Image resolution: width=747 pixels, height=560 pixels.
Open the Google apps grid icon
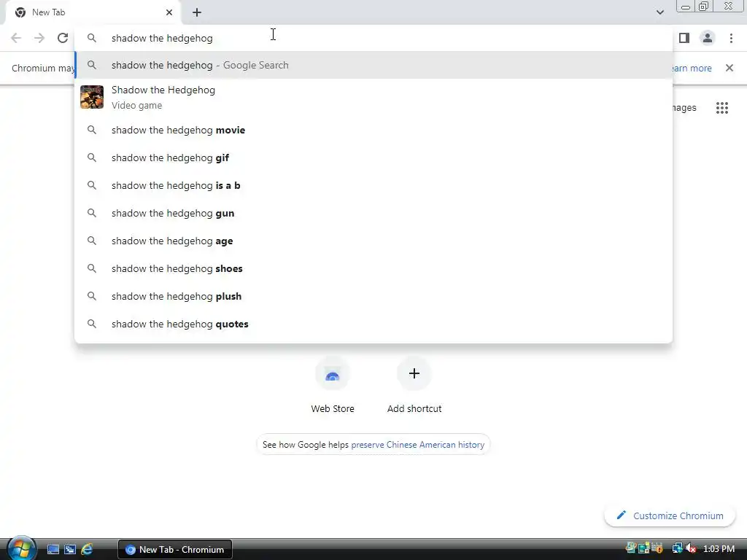tap(721, 108)
